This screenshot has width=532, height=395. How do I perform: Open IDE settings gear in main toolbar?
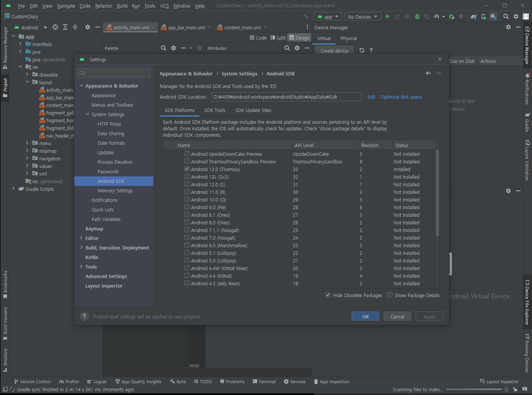pos(516,16)
